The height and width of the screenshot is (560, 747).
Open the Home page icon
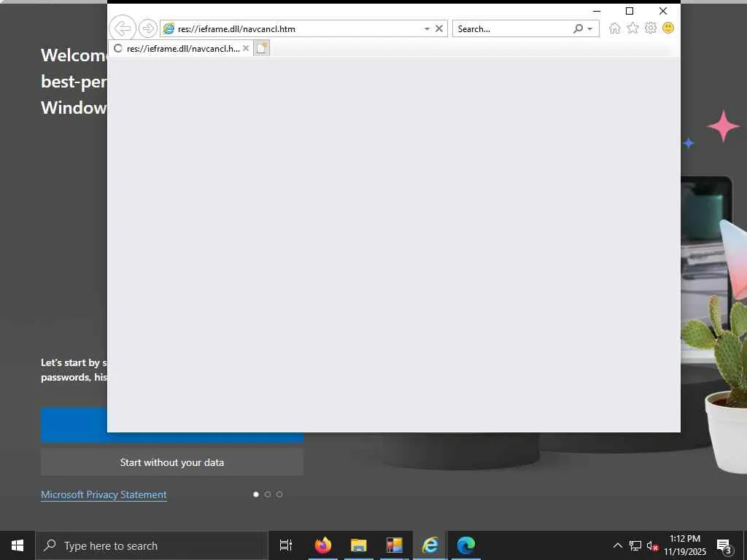point(614,28)
